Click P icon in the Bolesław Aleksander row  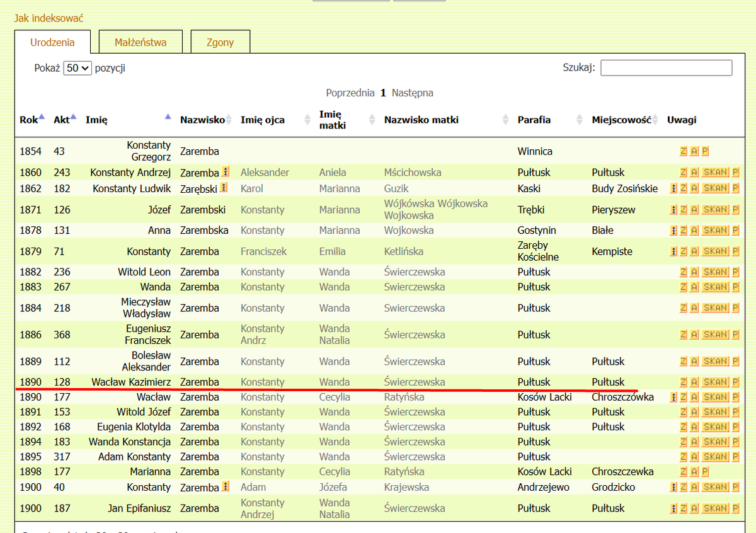(x=735, y=361)
